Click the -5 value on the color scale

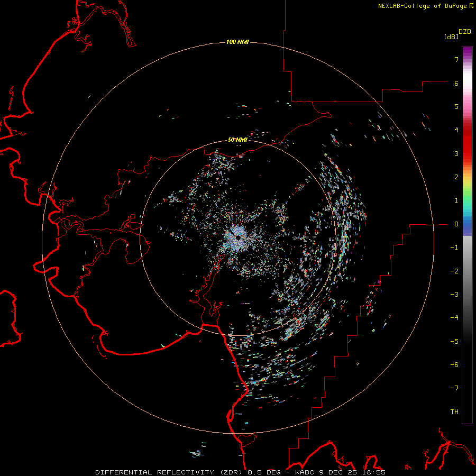(x=454, y=342)
